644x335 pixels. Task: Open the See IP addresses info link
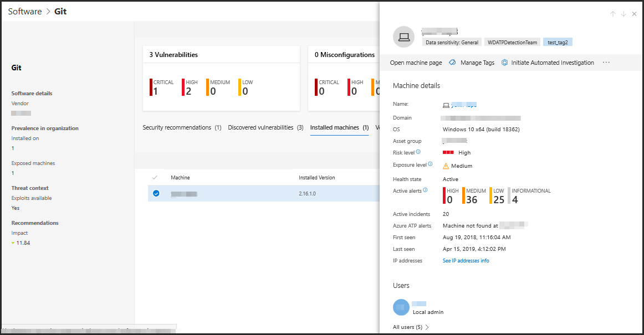click(x=466, y=261)
